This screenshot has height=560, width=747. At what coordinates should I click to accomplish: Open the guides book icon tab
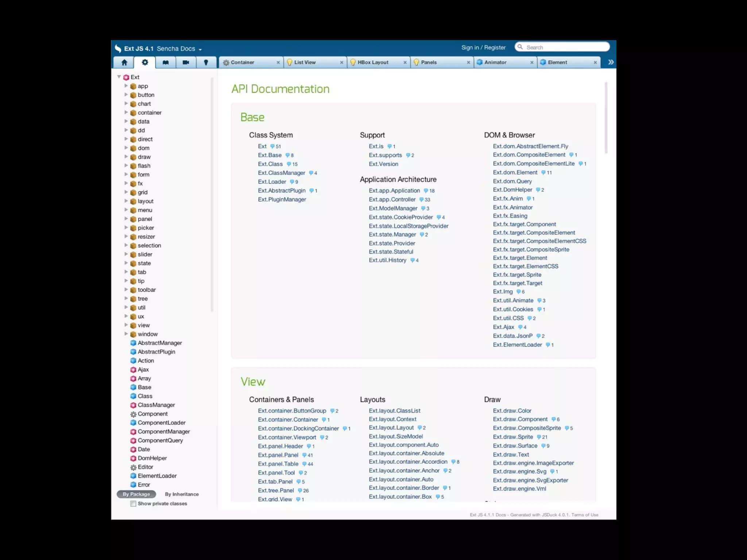tap(166, 62)
